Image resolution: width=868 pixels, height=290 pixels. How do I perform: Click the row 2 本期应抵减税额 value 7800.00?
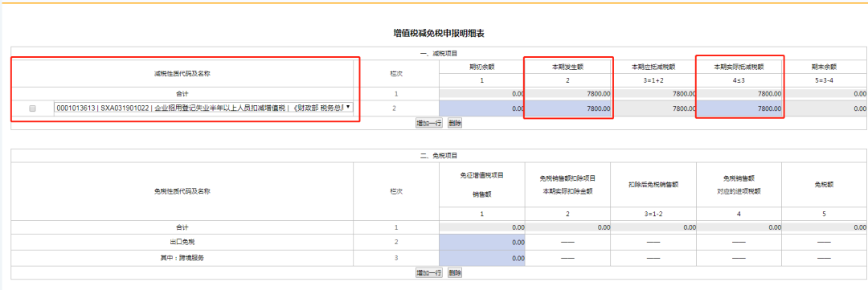pos(684,109)
